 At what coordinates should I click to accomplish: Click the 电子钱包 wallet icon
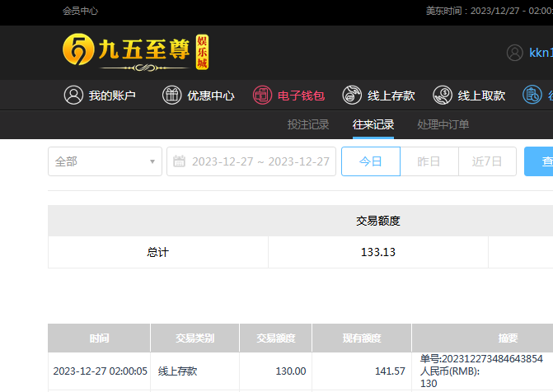pos(262,96)
